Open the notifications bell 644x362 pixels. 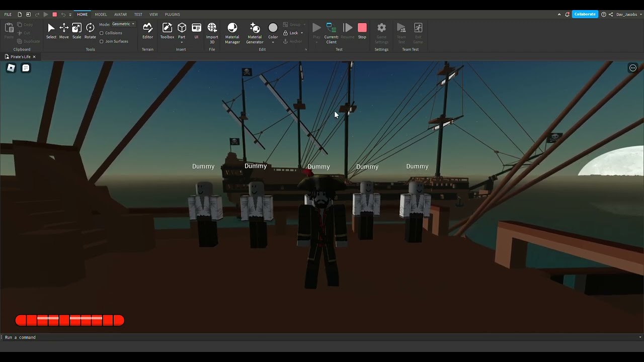[x=567, y=15]
